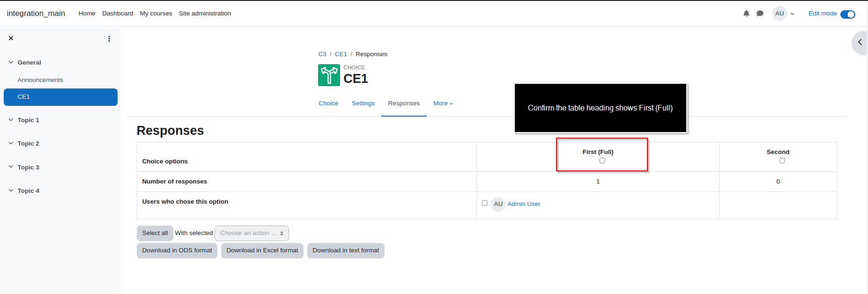Toggle Edit mode switch
Image resolution: width=868 pixels, height=294 pixels.
(848, 14)
